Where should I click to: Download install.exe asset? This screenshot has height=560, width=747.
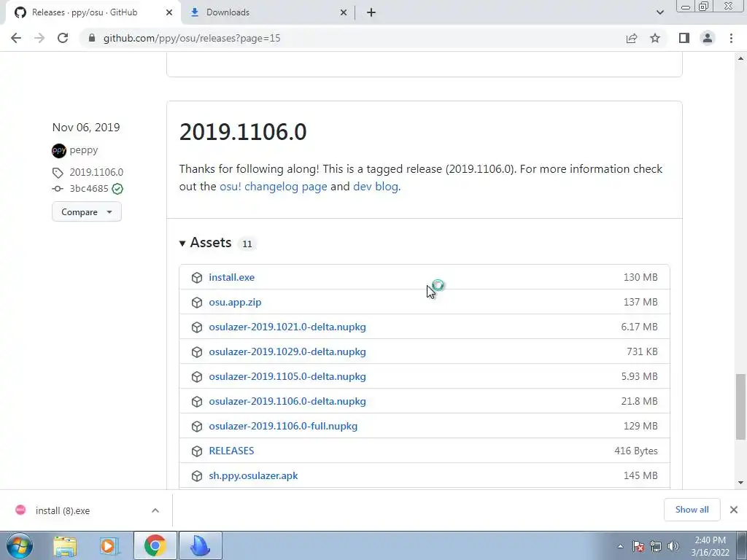231,277
